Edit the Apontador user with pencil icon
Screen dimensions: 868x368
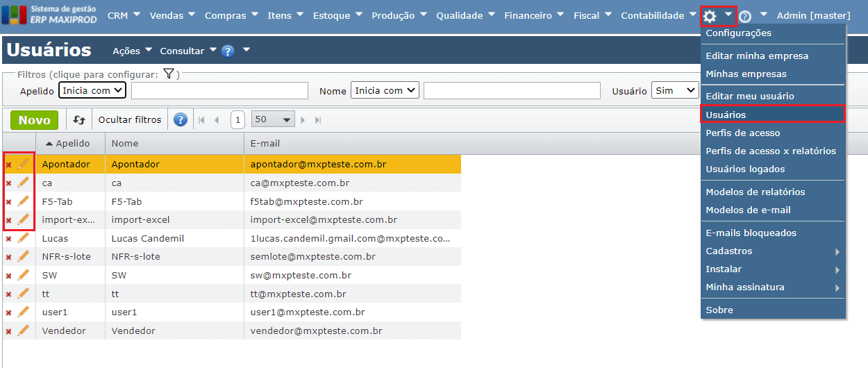[23, 164]
